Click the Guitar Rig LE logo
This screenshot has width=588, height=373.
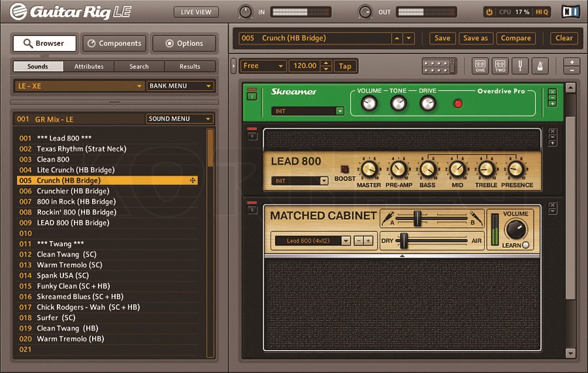click(71, 12)
